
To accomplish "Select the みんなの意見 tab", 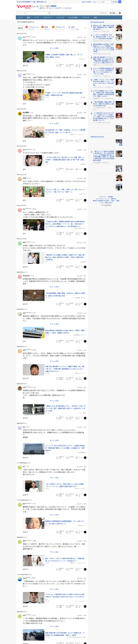I will point(73,17).
